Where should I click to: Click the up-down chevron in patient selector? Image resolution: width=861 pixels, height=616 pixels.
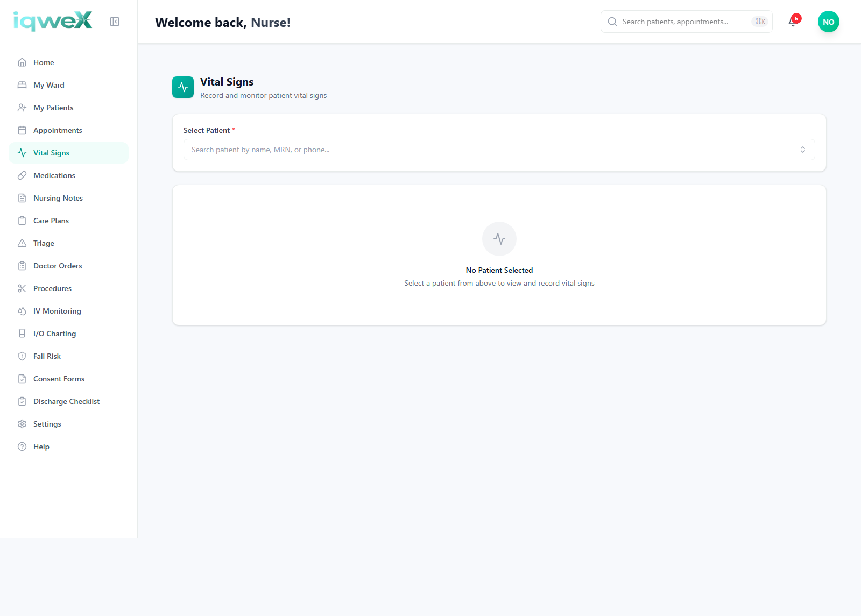pos(803,150)
